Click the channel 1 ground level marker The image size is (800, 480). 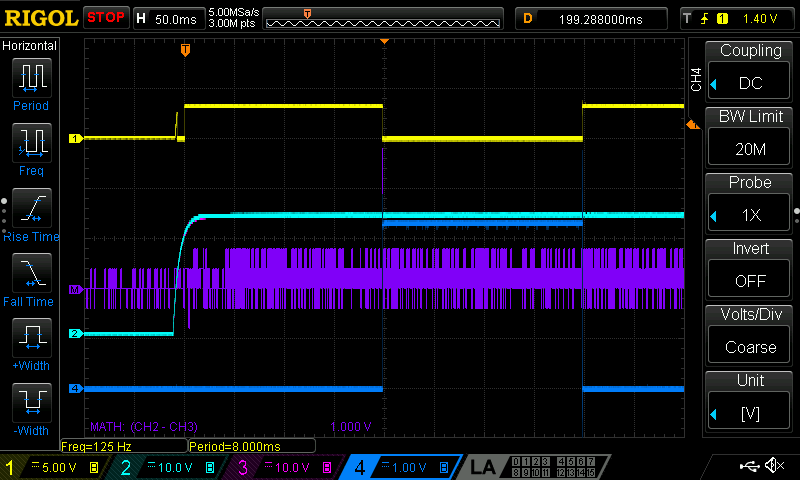coord(76,138)
